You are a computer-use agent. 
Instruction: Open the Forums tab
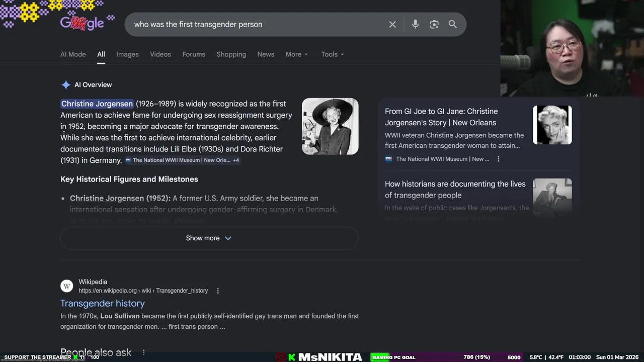tap(194, 54)
